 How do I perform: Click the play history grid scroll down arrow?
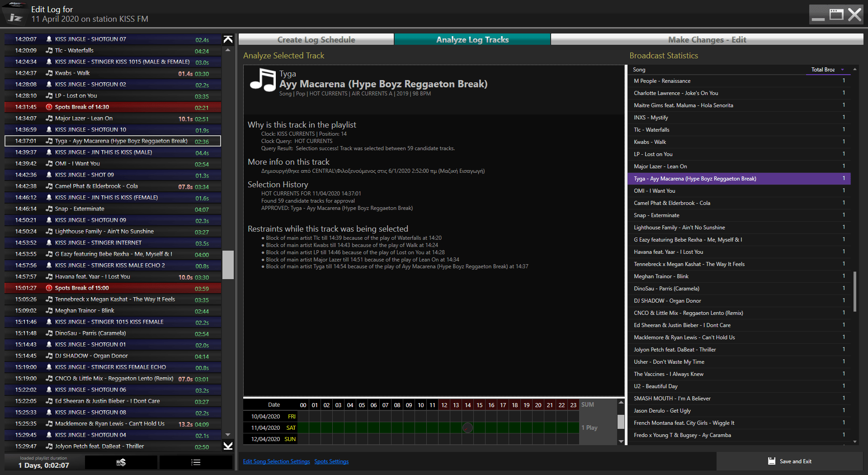[x=621, y=441]
